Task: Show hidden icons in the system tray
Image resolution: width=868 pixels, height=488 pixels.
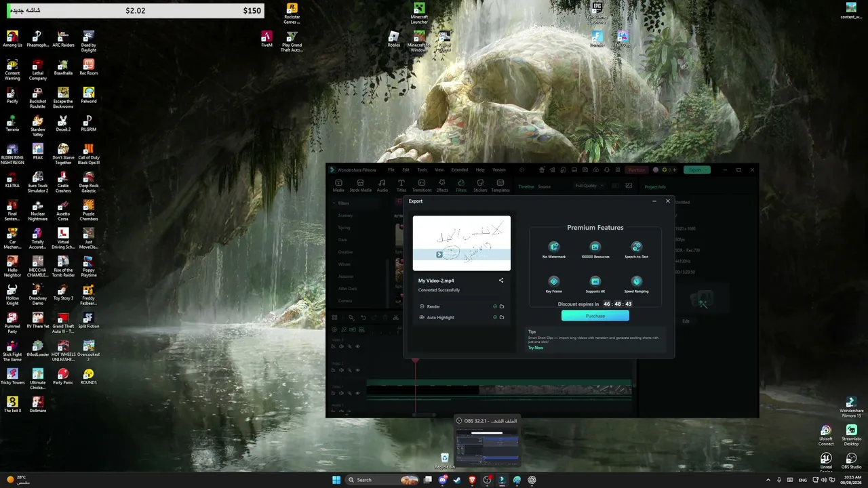Action: tap(768, 480)
